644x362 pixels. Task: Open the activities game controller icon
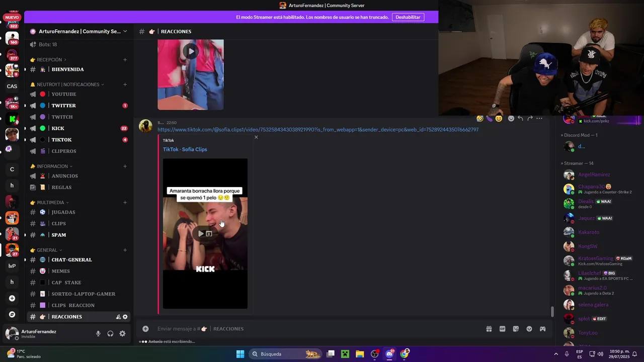pyautogui.click(x=543, y=329)
